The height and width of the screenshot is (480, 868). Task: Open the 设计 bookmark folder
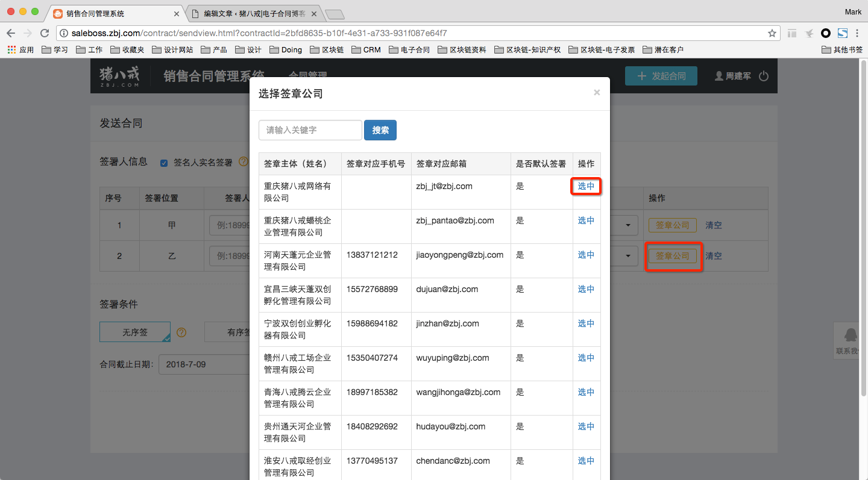[248, 50]
